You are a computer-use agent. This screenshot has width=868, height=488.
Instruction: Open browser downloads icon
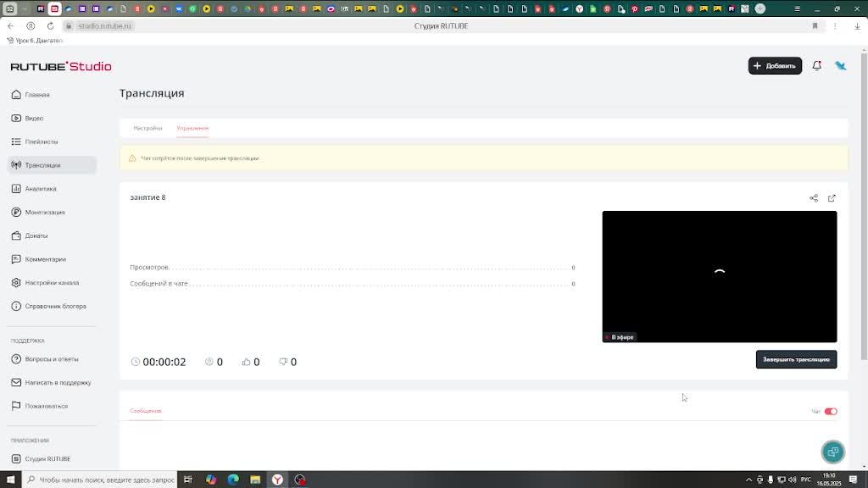tap(857, 26)
